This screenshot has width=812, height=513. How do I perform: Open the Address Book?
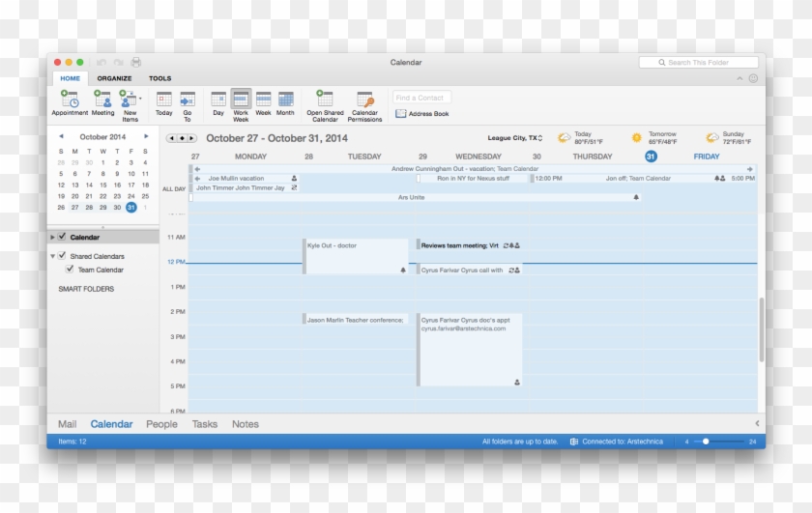[x=422, y=114]
